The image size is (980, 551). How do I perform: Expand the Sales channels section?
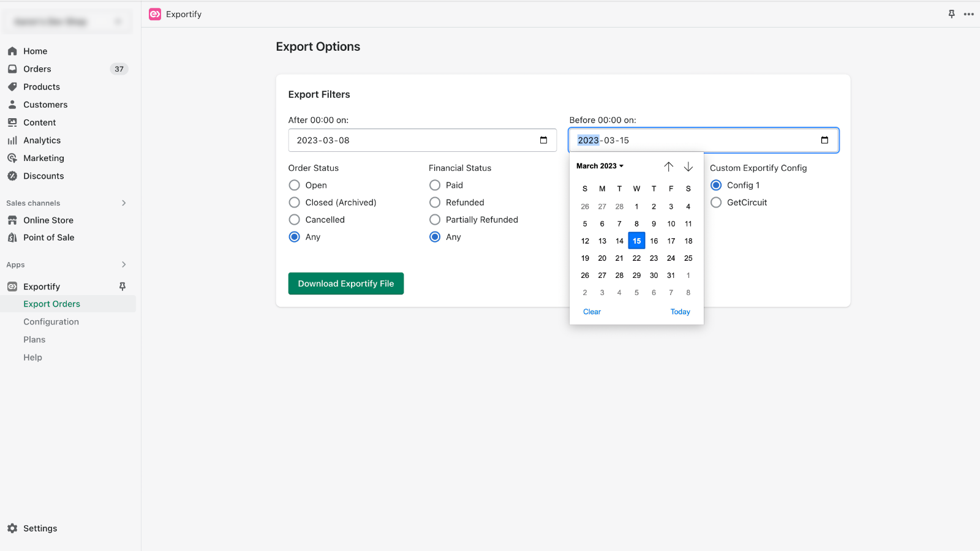(x=123, y=203)
